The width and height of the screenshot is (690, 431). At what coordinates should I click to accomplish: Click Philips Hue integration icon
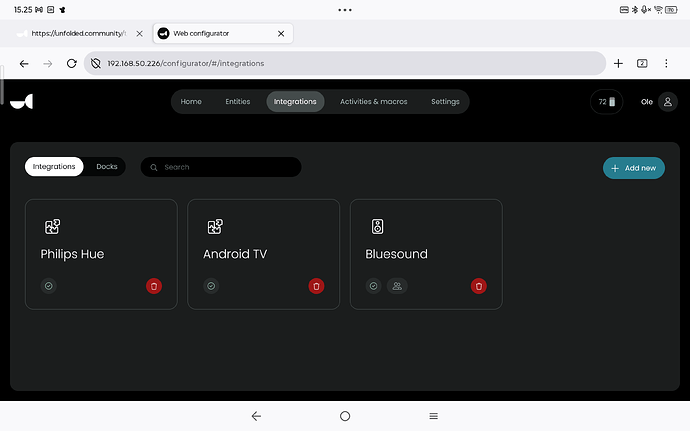[x=52, y=227]
